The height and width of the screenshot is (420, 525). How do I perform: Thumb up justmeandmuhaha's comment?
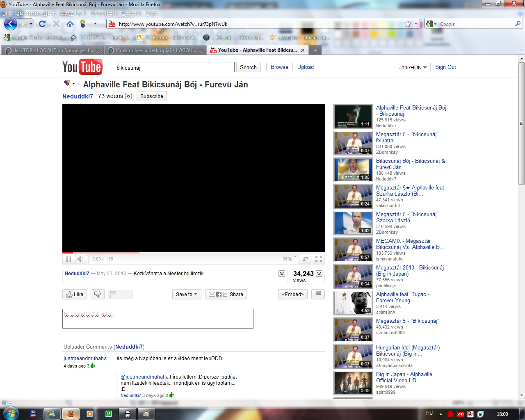pos(93,365)
